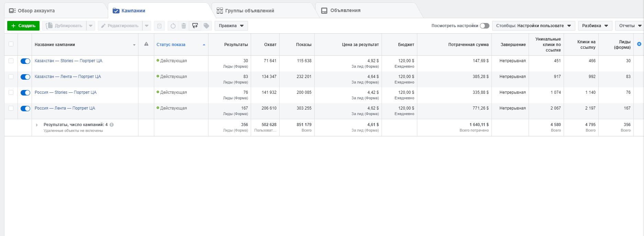Switch to Группы объявлений tab
This screenshot has width=644, height=236.
click(x=249, y=11)
